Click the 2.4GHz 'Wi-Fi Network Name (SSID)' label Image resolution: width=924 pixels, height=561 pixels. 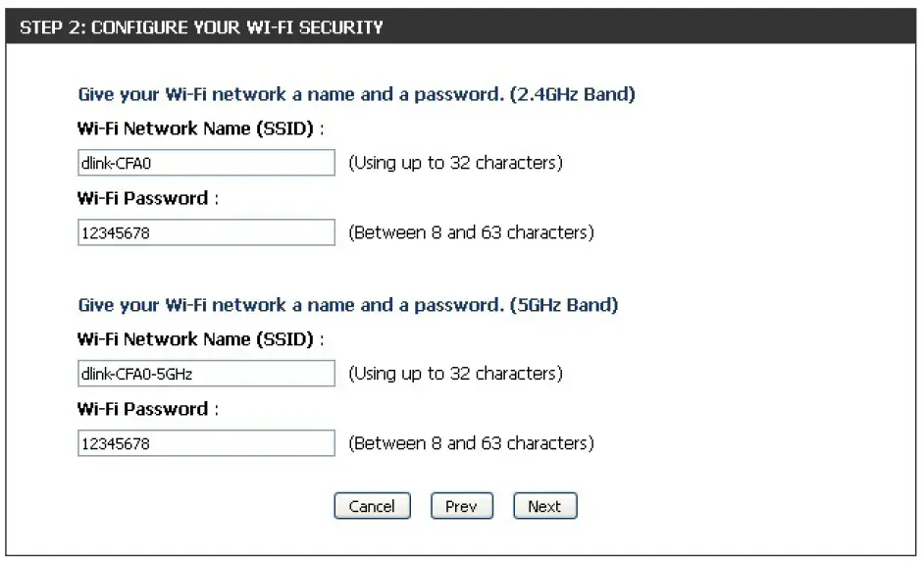pos(200,128)
